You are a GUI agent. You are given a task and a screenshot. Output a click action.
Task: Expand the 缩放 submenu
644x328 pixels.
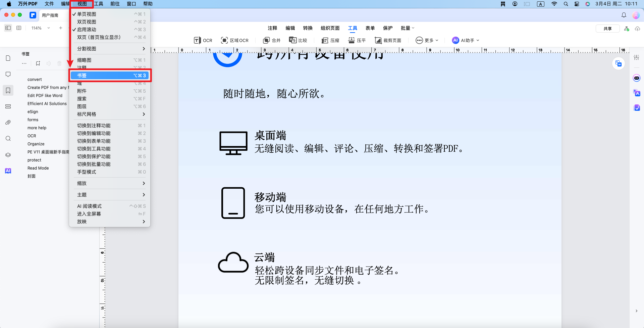pos(110,183)
